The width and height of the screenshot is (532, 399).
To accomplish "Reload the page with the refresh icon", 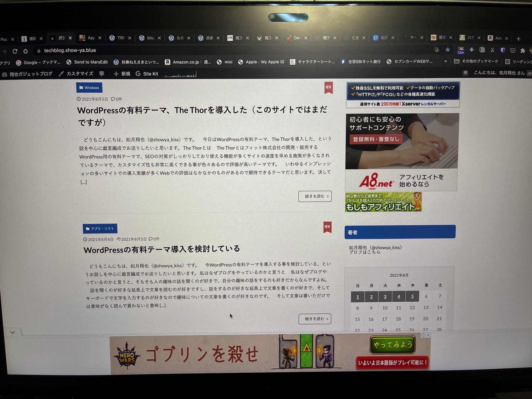I will (x=15, y=50).
